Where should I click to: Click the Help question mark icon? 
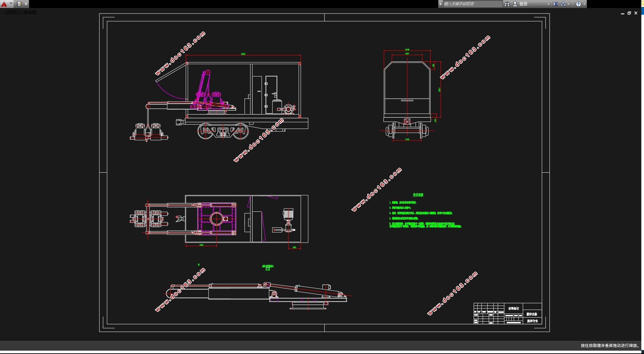(579, 4)
